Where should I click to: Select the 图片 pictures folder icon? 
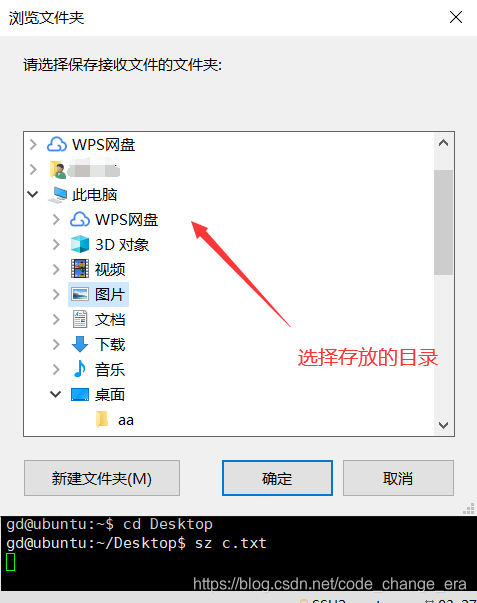pyautogui.click(x=80, y=294)
